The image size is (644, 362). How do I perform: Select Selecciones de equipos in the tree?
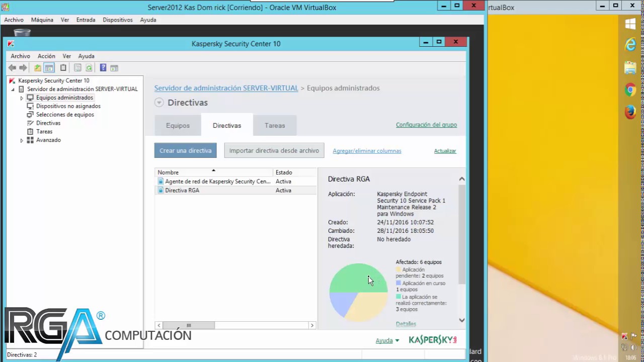[65, 115]
